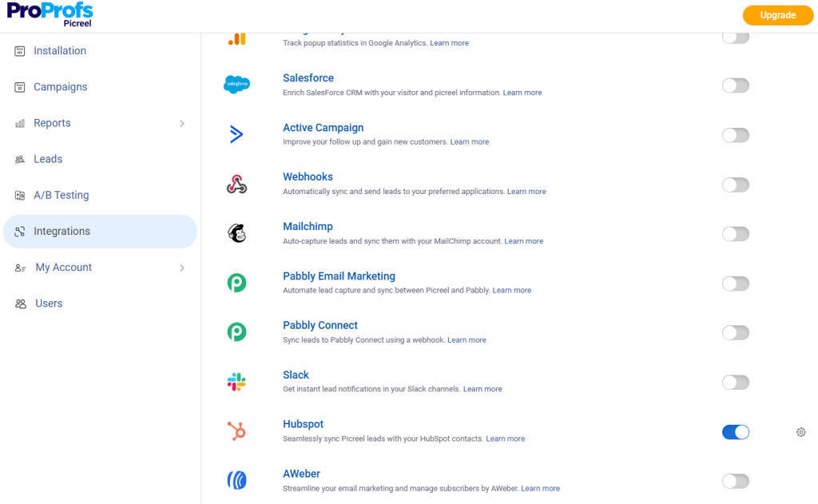818x504 pixels.
Task: Open the Hubspot integration settings gear
Action: pos(800,431)
